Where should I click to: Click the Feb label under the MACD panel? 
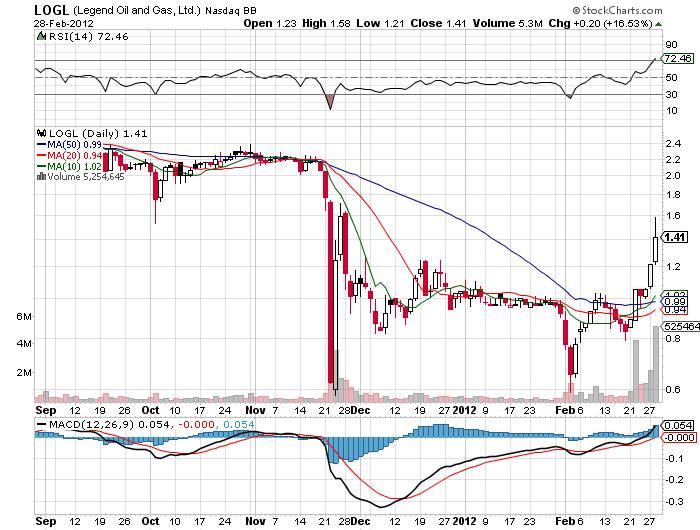[x=566, y=521]
